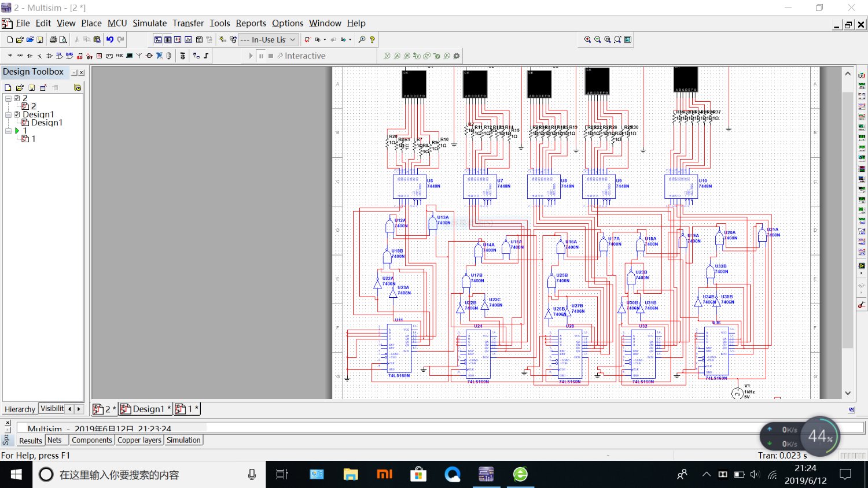Switch to Design1 document tab
The height and width of the screenshot is (488, 868).
pos(145,409)
